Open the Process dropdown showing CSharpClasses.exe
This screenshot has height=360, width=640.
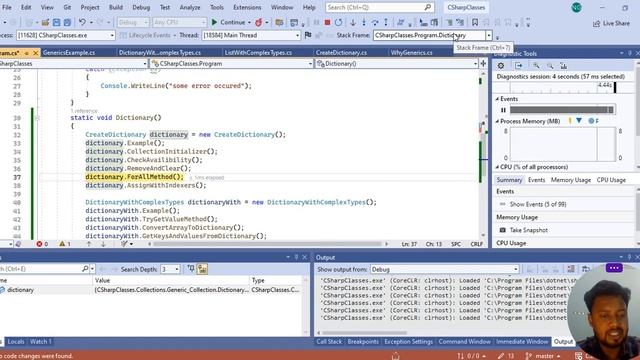tap(66, 35)
